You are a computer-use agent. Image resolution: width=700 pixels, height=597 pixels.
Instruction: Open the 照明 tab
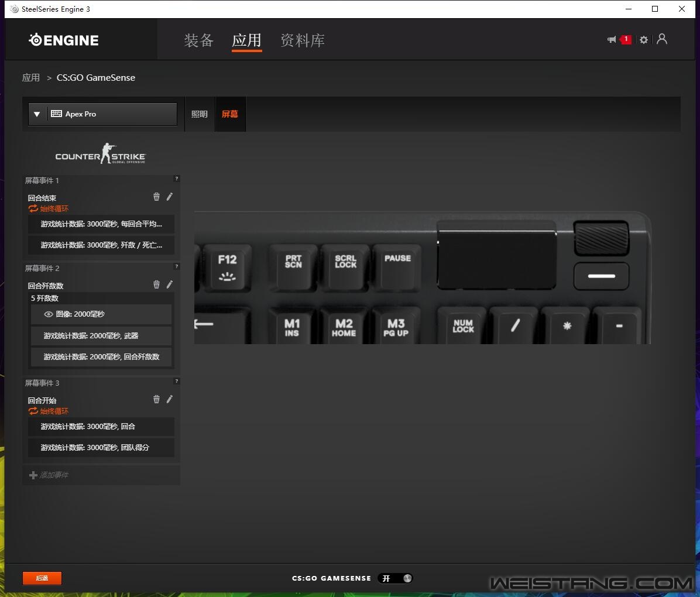coord(200,114)
